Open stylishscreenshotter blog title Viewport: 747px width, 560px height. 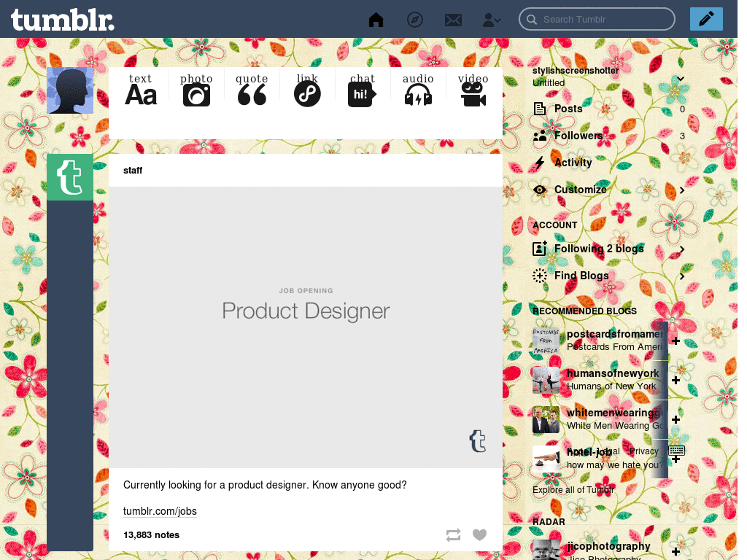[x=576, y=71]
